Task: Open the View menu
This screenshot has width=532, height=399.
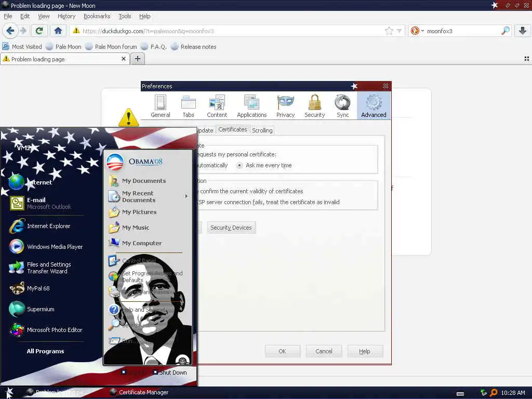Action: click(x=44, y=16)
